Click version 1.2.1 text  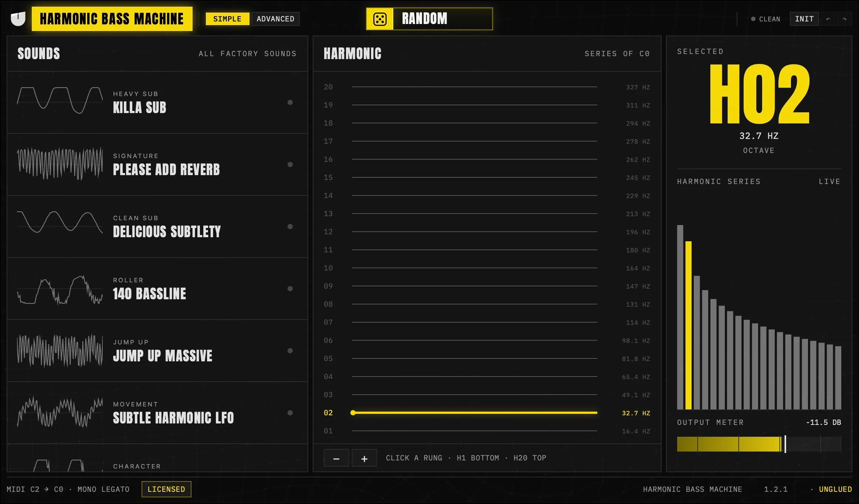776,489
